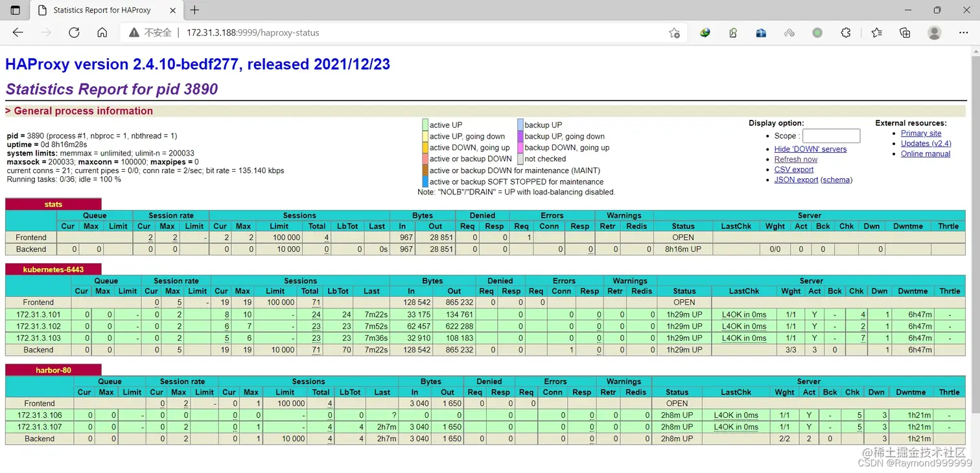This screenshot has height=473, width=980.
Task: Reload the HAProxy status page
Action: click(x=74, y=32)
